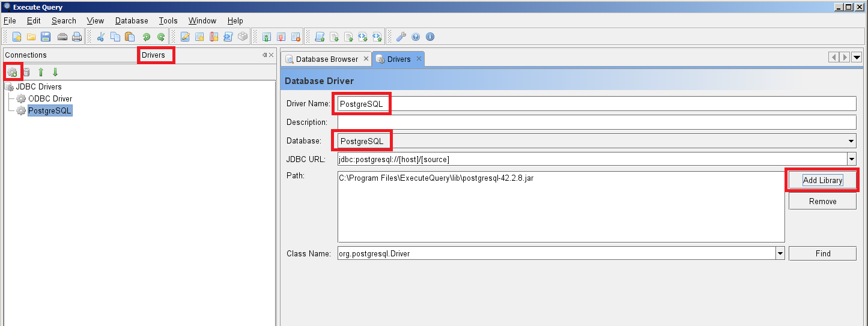Move the driver down with green arrow
Image resolution: width=868 pixels, height=326 pixels.
coord(55,72)
